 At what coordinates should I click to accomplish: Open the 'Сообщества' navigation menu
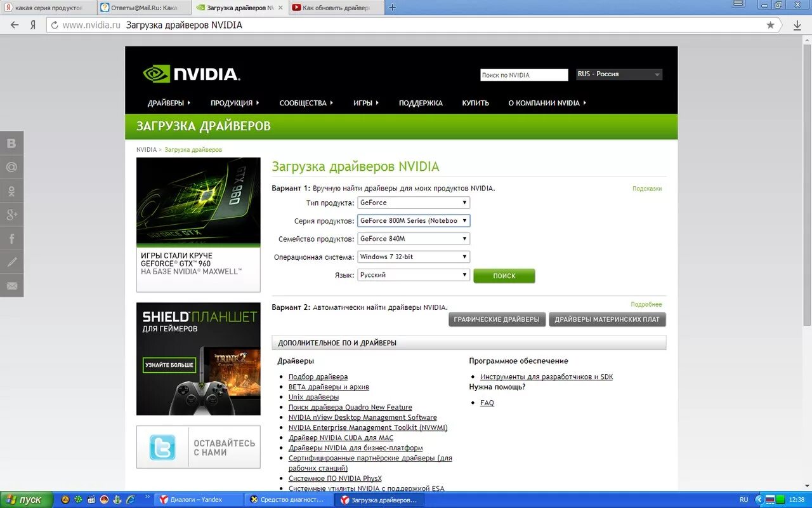point(306,103)
